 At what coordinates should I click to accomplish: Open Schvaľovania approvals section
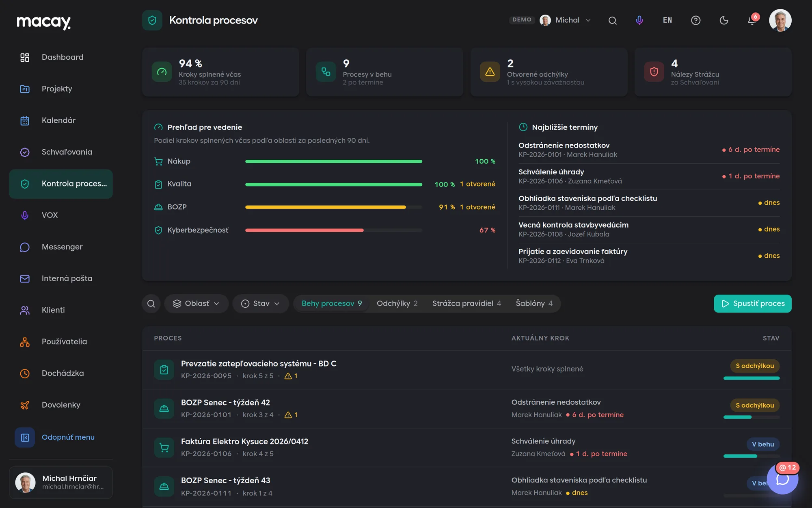(61, 152)
